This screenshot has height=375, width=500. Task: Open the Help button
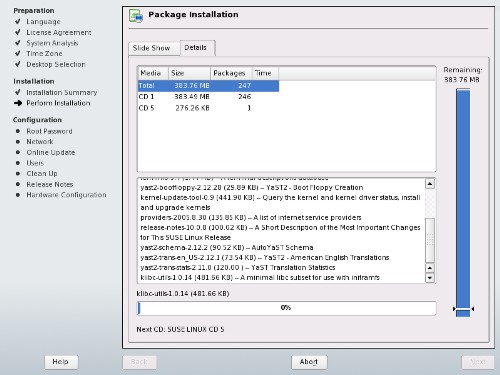point(61,362)
